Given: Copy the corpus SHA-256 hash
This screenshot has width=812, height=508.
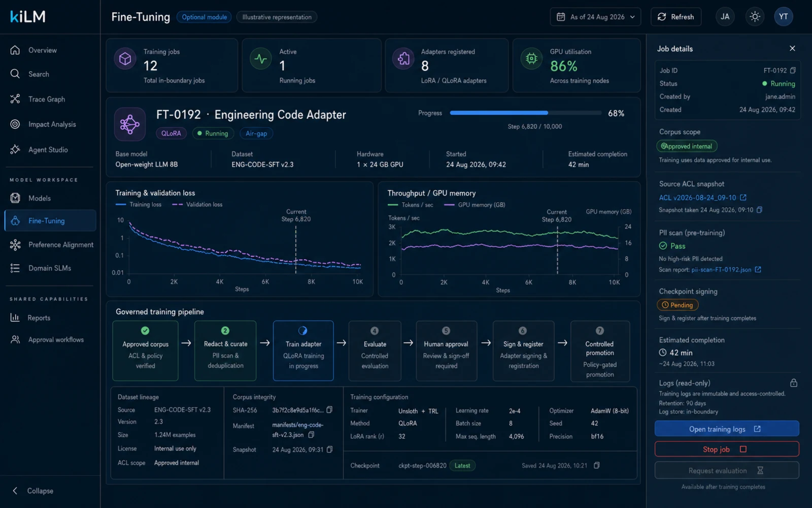Looking at the screenshot, I should click(x=329, y=410).
